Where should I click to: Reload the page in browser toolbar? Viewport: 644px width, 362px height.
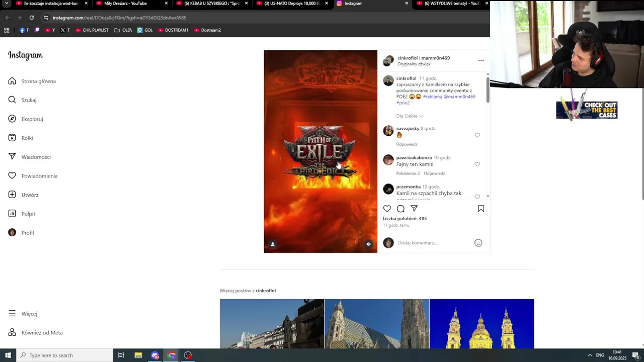(31, 18)
